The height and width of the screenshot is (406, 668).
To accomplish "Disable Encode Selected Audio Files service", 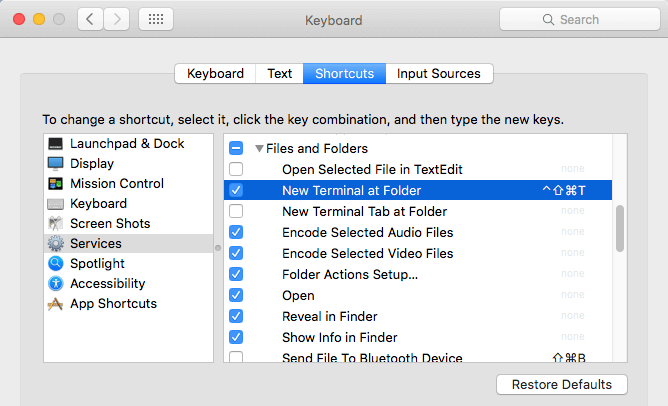I will pos(236,232).
